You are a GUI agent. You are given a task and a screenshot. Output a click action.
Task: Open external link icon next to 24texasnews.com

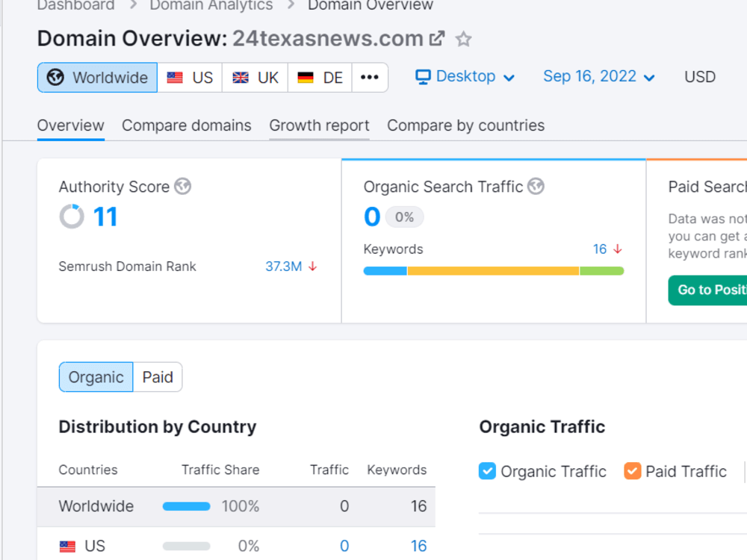437,39
